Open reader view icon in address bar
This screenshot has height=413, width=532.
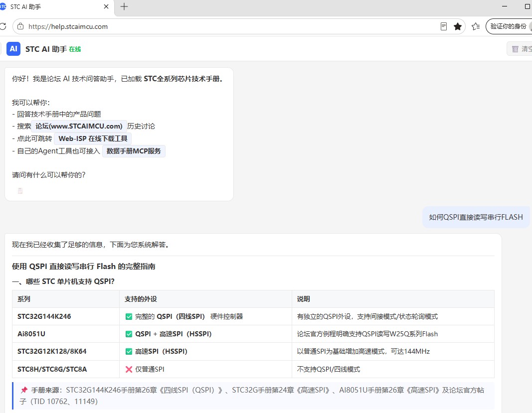tap(443, 26)
